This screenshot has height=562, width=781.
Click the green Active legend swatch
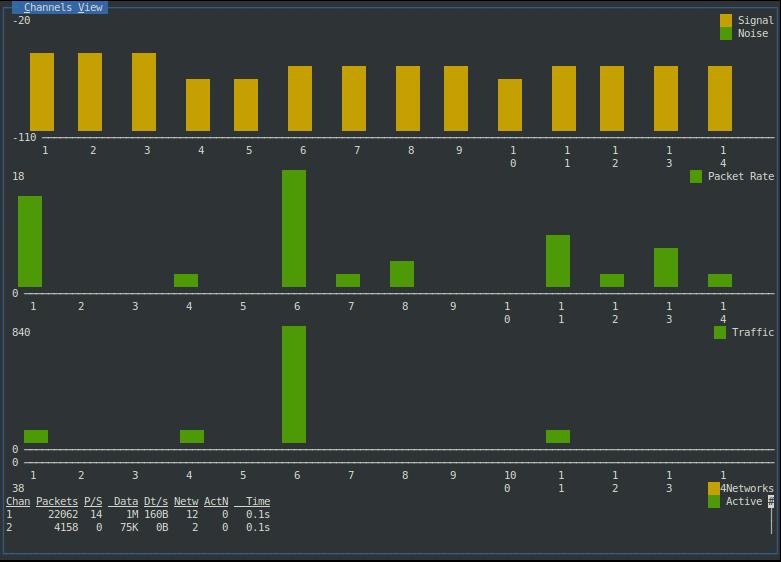point(714,501)
